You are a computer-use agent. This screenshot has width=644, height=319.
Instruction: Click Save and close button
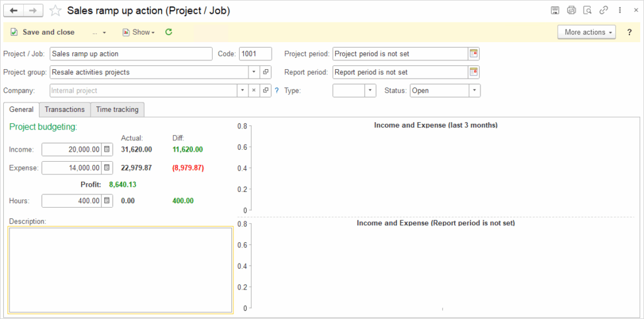click(x=43, y=32)
